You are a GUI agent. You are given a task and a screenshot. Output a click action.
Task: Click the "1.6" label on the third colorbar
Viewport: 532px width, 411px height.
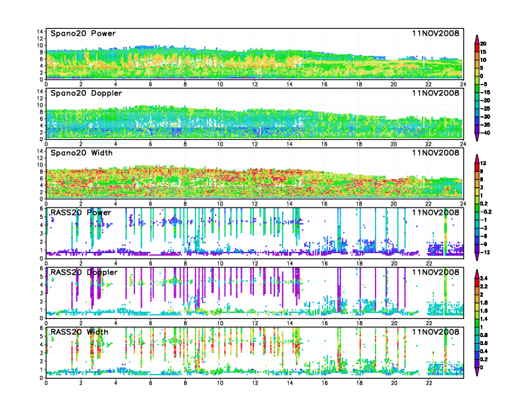(x=484, y=311)
